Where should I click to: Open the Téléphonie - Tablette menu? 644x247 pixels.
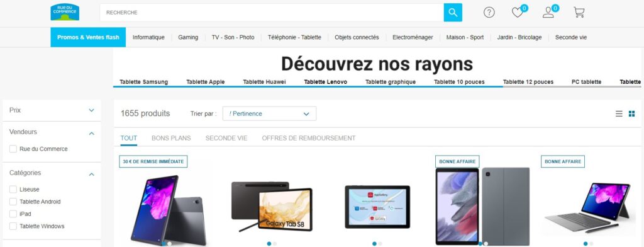click(294, 37)
